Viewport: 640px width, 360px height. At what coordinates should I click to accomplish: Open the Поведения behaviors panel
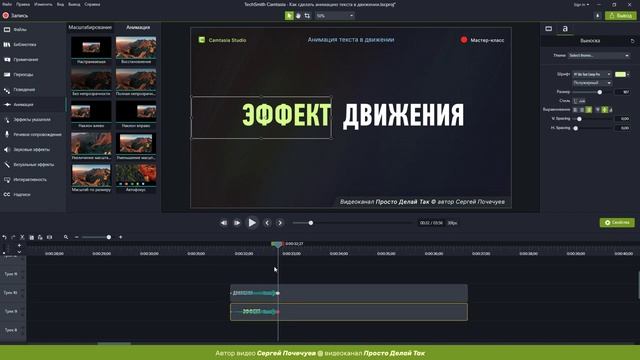tap(33, 90)
